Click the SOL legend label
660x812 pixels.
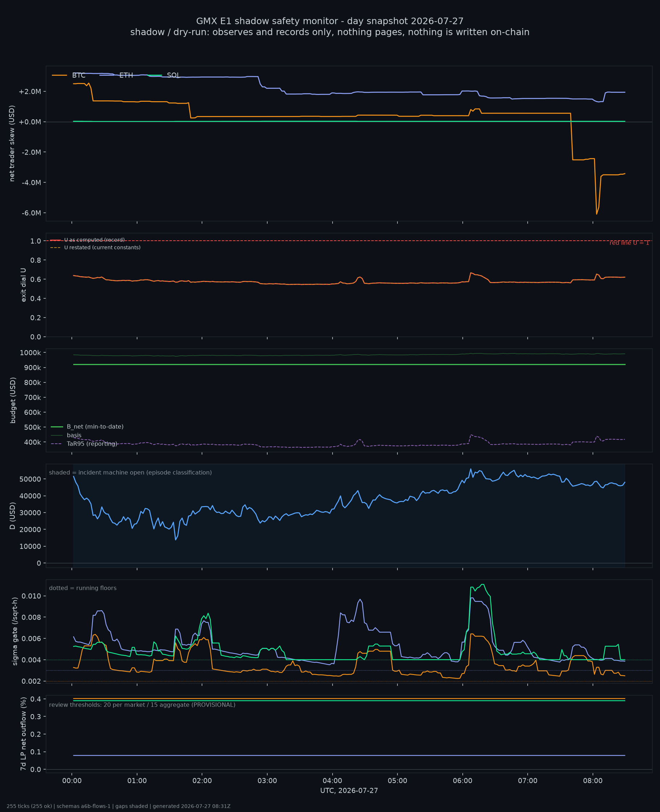173,75
